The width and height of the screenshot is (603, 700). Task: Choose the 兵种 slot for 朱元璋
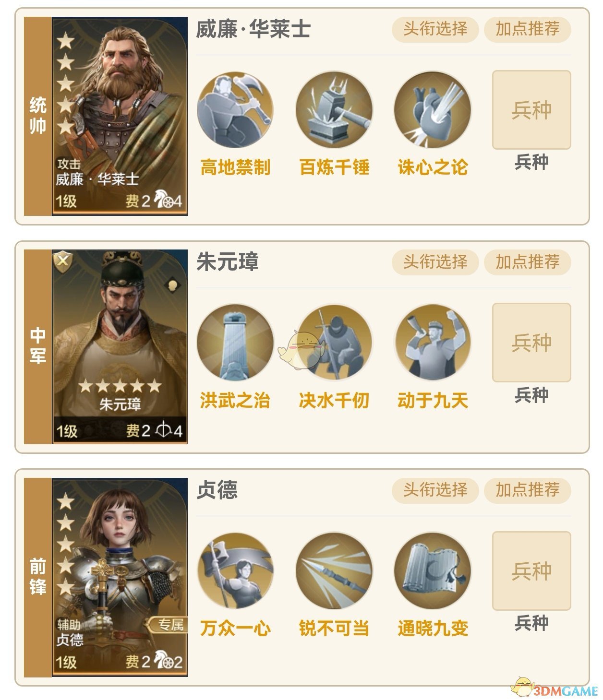click(531, 343)
